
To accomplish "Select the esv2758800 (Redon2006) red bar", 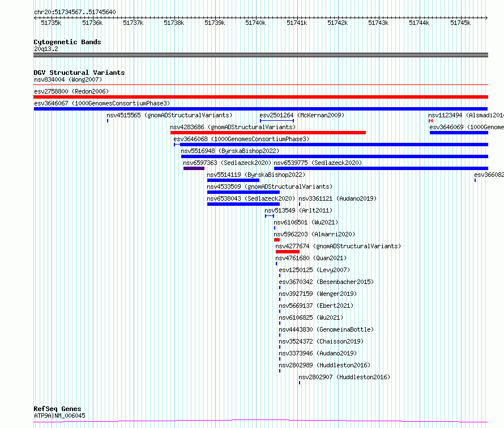I will click(x=260, y=97).
